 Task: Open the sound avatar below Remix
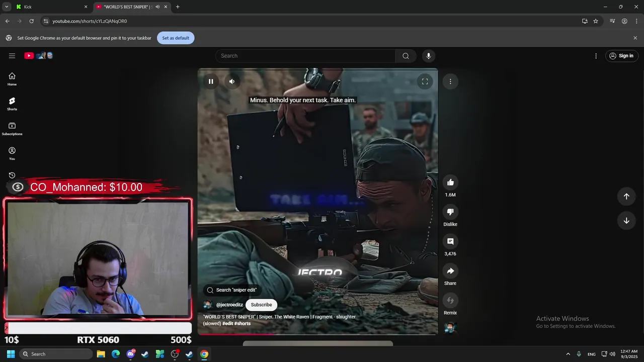point(450,328)
